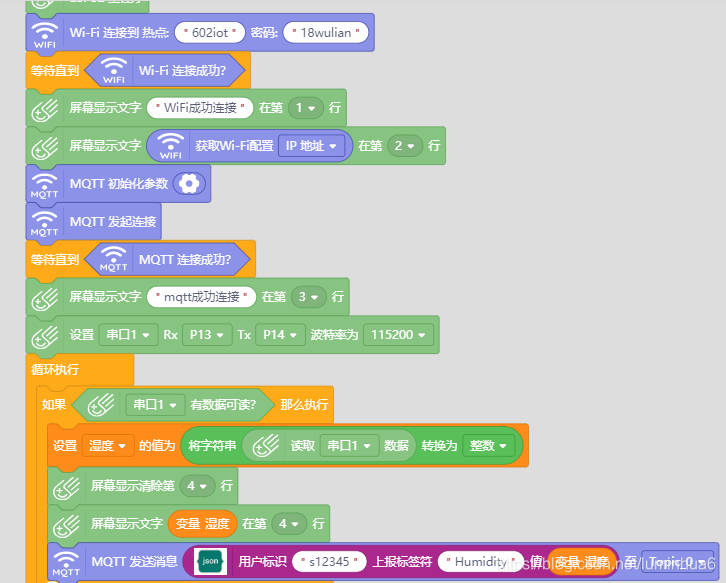Open row 2 dropdown on IP display block
The image size is (726, 583).
(x=405, y=146)
